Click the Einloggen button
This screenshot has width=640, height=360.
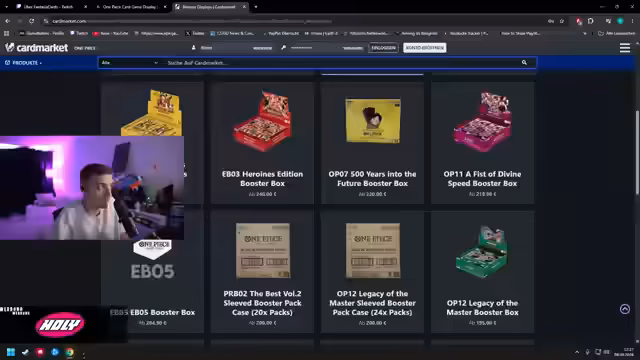point(383,48)
